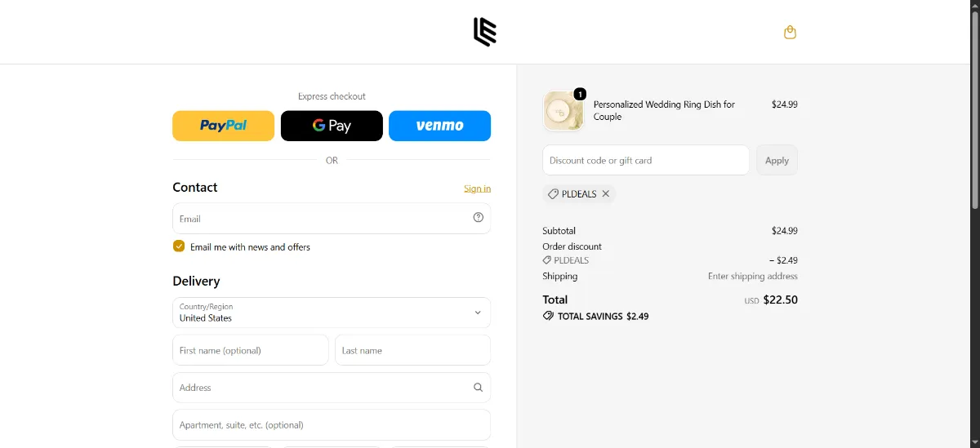
Task: Click the total savings tag icon
Action: (548, 316)
